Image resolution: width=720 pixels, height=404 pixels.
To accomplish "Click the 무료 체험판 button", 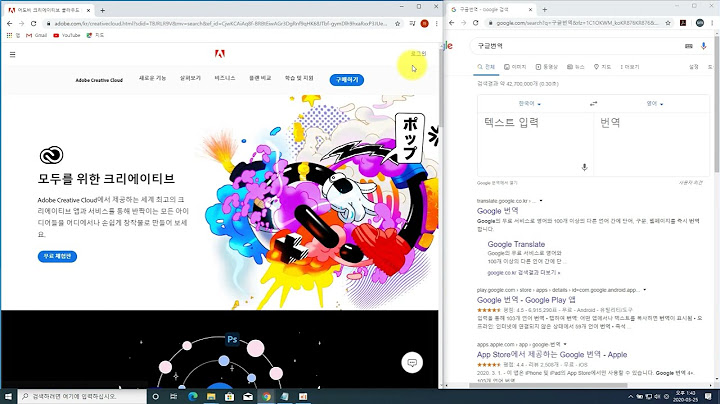I will [57, 256].
